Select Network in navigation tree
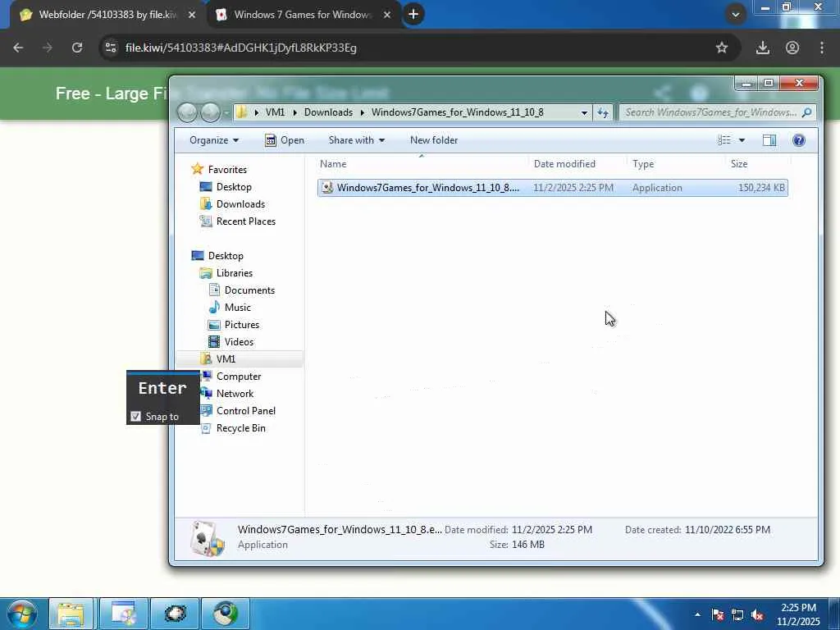The width and height of the screenshot is (840, 630). click(235, 393)
